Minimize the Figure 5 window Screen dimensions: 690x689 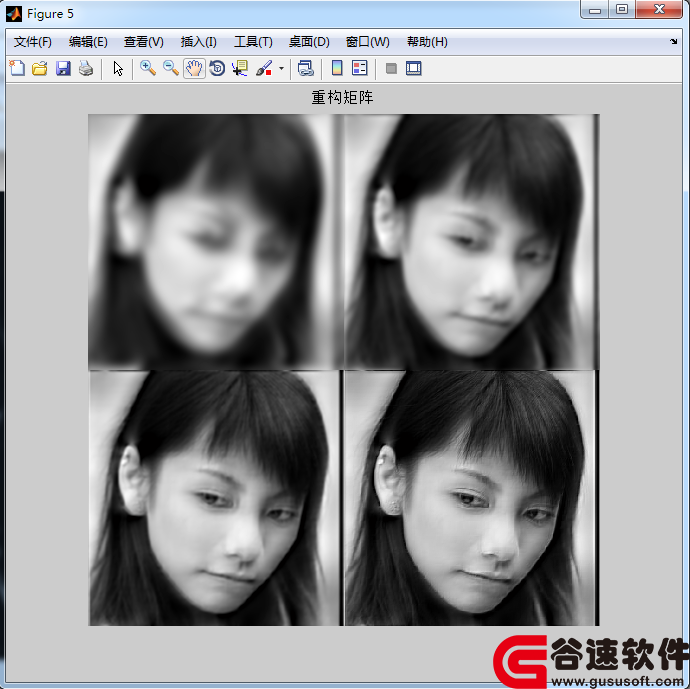click(x=595, y=10)
